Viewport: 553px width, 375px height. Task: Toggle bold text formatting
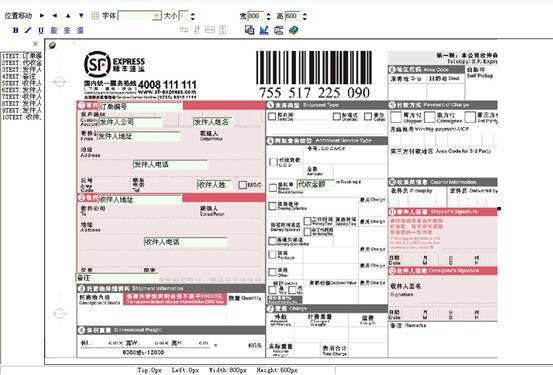[x=16, y=30]
